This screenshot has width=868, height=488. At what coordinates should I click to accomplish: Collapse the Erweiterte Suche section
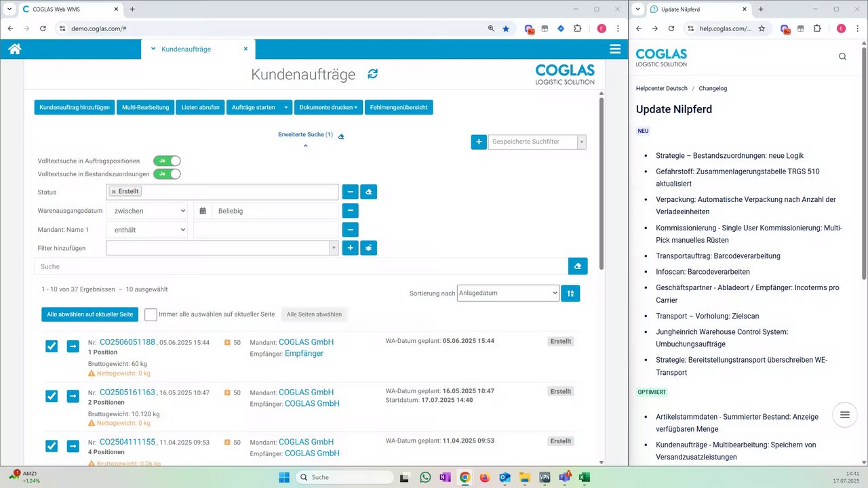[305, 146]
